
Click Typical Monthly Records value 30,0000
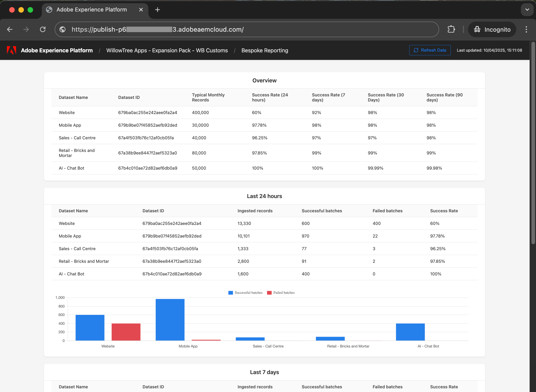pos(200,125)
